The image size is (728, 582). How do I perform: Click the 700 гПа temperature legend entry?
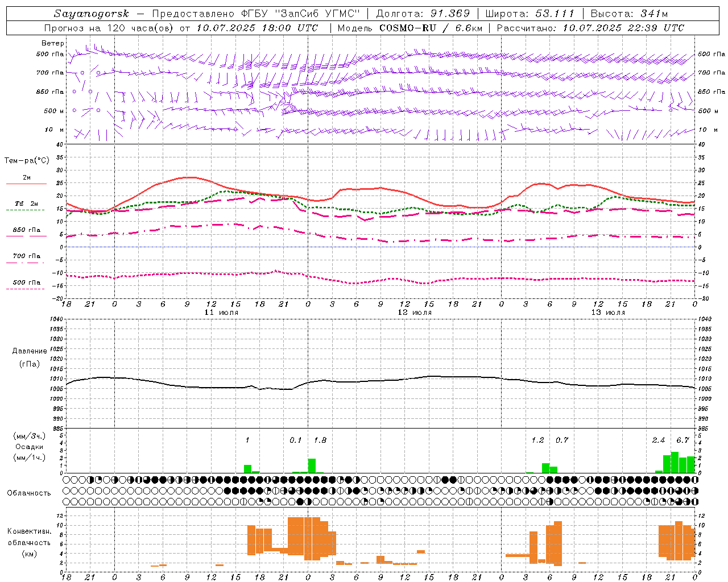coord(26,256)
